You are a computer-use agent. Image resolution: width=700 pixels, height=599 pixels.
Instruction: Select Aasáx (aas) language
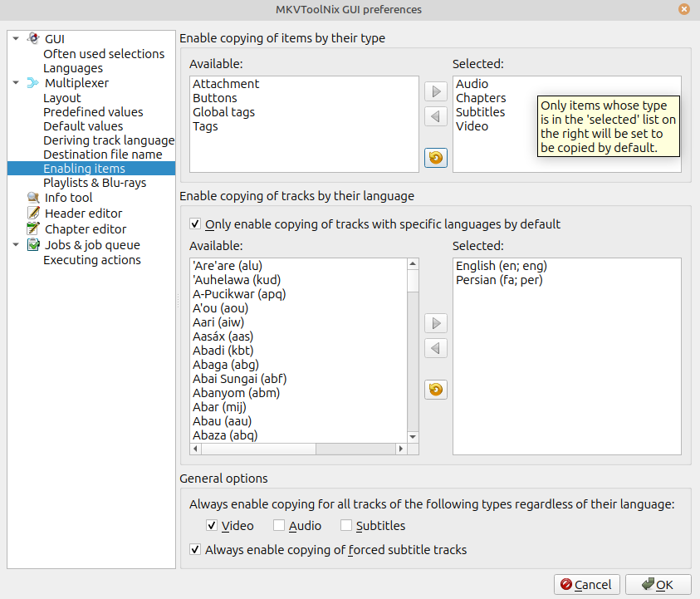[223, 336]
